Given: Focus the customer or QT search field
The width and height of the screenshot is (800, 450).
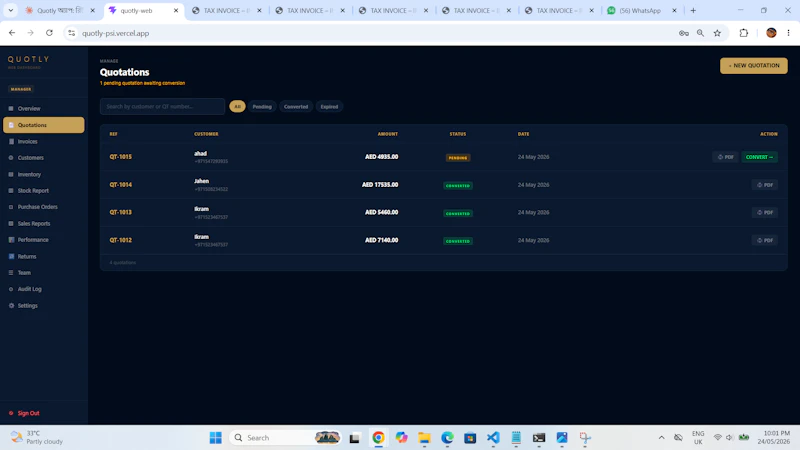Looking at the screenshot, I should (162, 107).
